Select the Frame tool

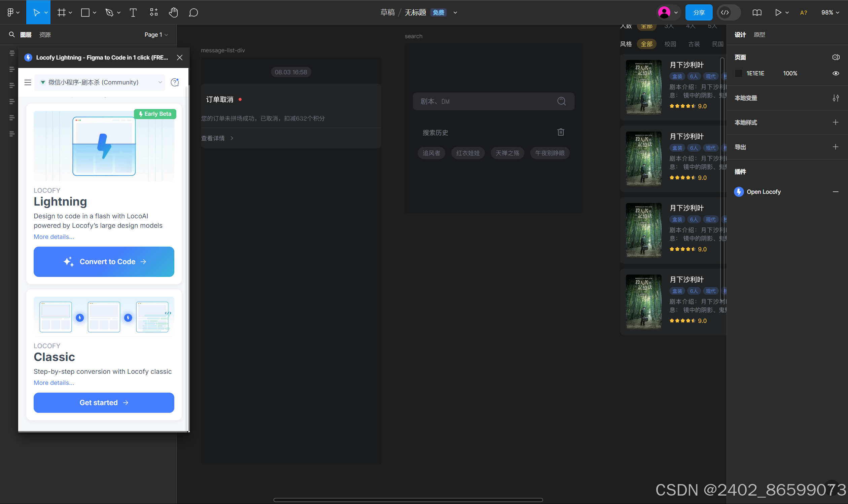[62, 12]
